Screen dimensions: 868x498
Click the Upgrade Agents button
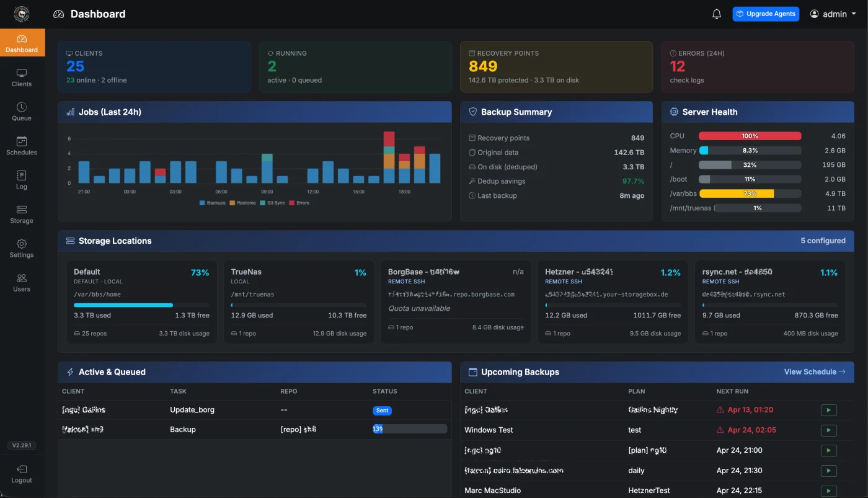[766, 14]
